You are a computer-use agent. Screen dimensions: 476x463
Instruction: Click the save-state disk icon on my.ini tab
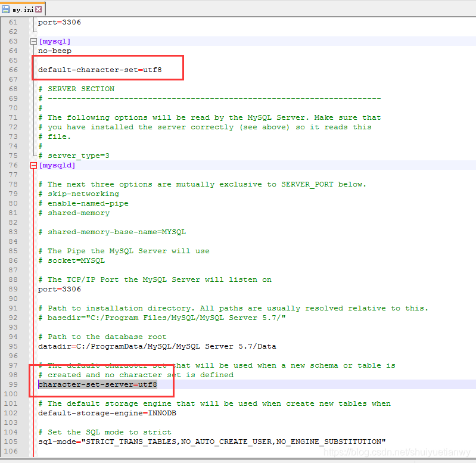(x=5, y=10)
